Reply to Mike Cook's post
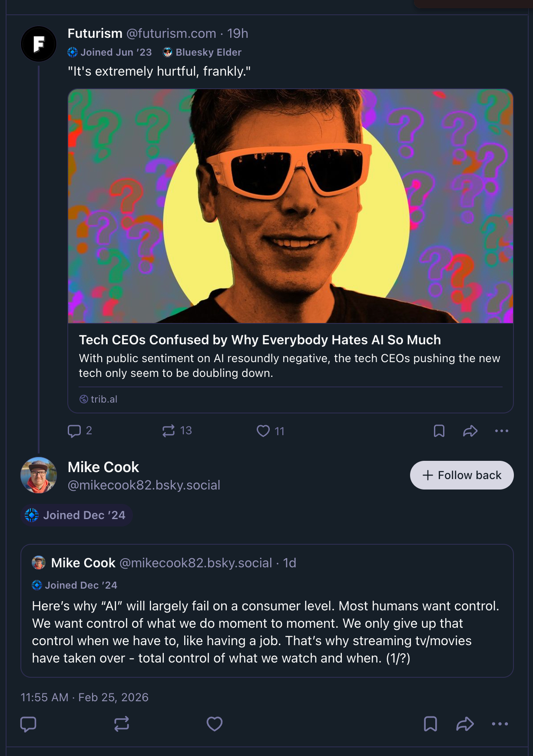Screen dimensions: 533x756 [29, 724]
